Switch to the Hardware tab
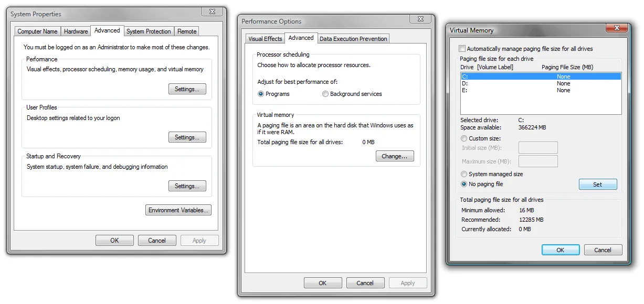This screenshot has width=644, height=304. 76,31
